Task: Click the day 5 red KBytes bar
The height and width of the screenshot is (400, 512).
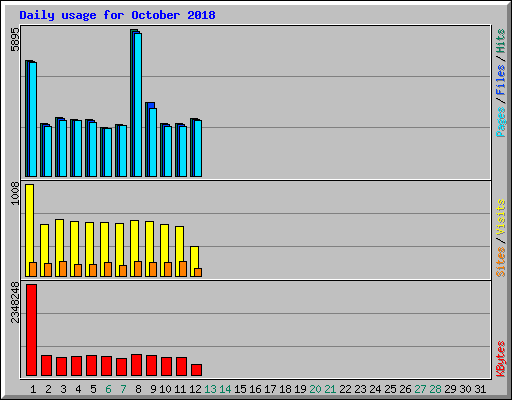Action: (x=92, y=366)
